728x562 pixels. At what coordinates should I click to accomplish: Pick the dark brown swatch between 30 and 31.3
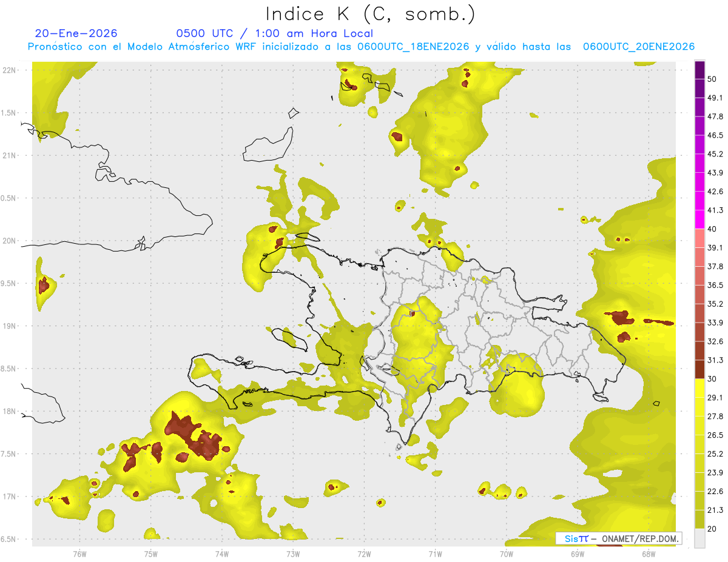click(699, 369)
